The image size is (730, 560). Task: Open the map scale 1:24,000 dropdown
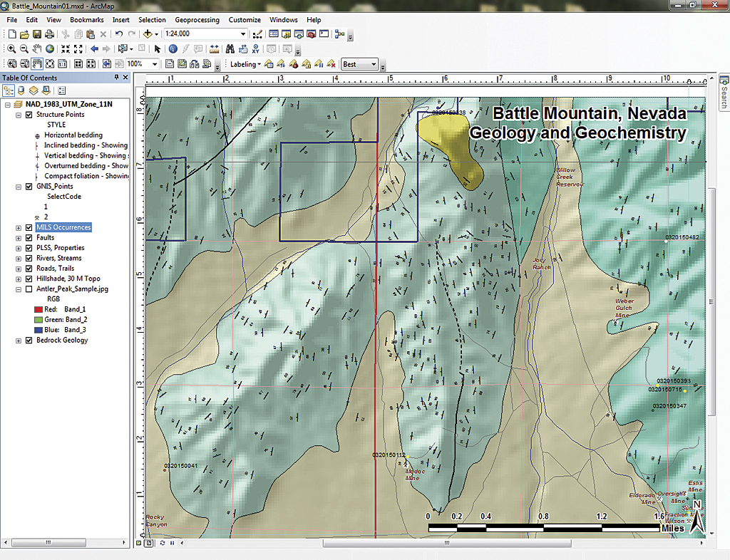[x=243, y=34]
